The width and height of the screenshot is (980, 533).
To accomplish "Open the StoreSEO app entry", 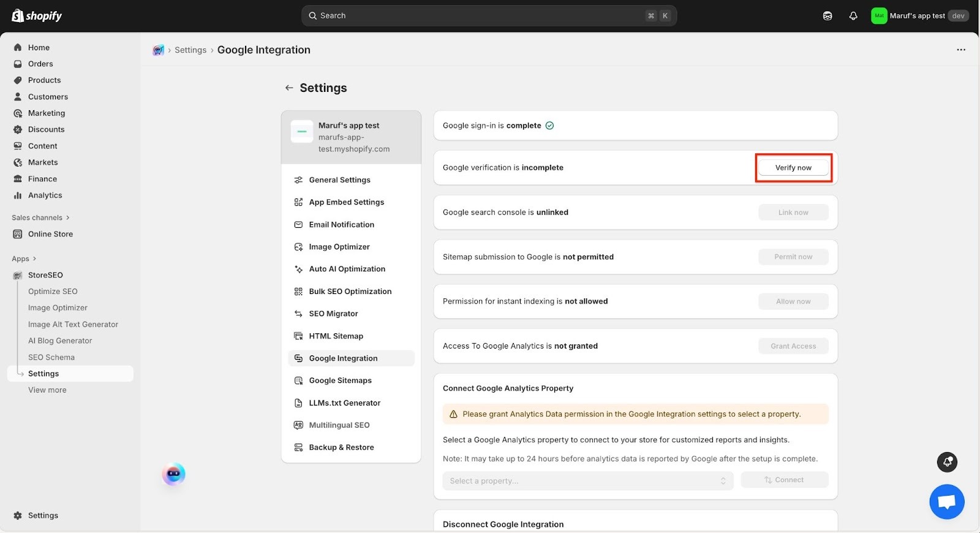I will pos(45,275).
